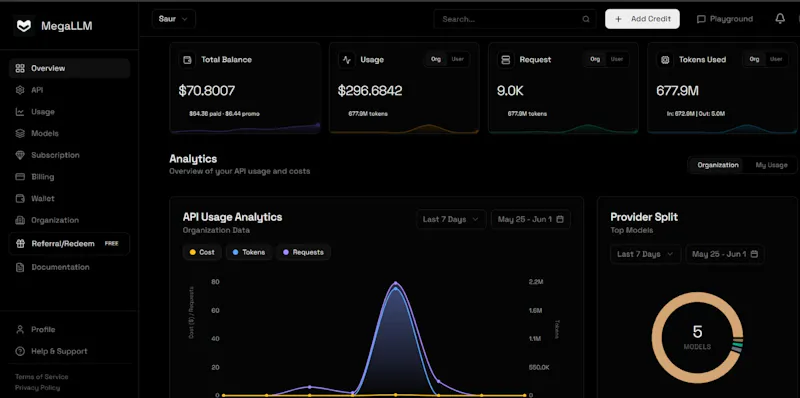Open the Profile link
This screenshot has width=800, height=398.
[36, 330]
